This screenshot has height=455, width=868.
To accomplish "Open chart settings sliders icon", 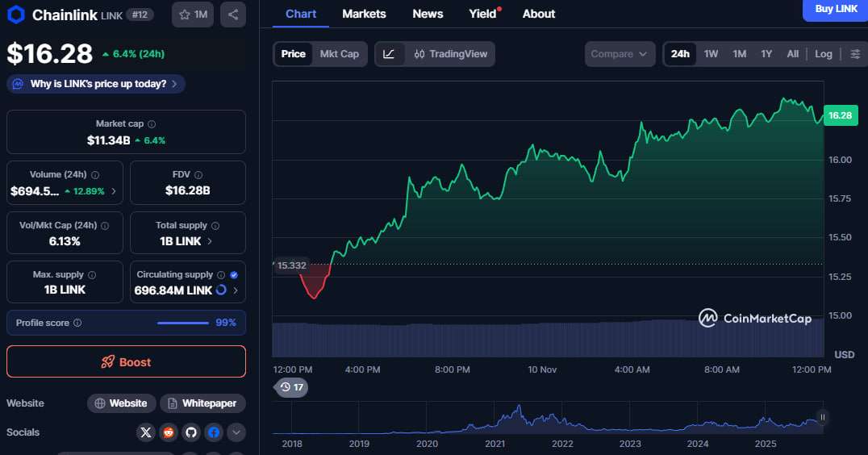I will point(855,54).
